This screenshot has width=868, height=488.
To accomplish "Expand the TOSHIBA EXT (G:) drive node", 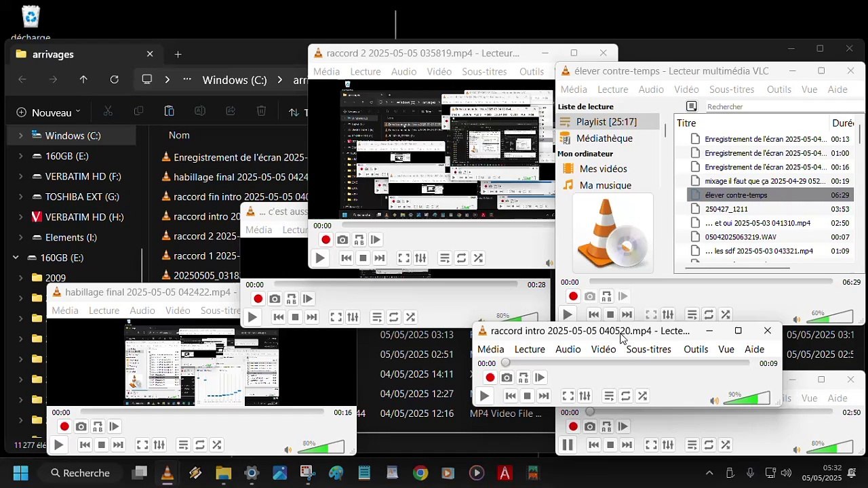I will tap(20, 197).
